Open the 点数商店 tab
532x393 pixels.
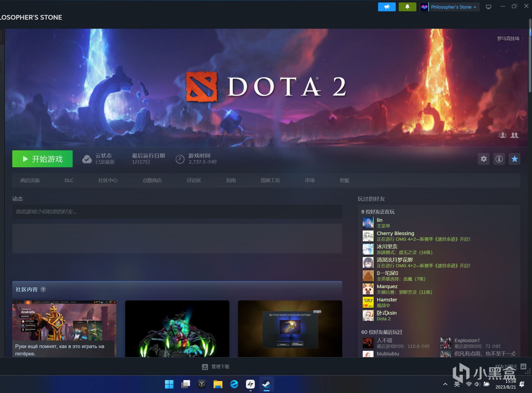[152, 180]
